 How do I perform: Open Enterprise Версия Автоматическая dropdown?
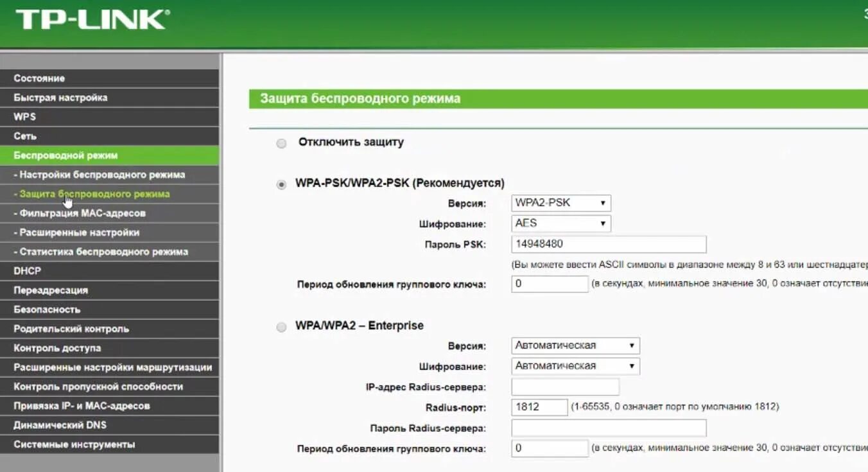[576, 345]
